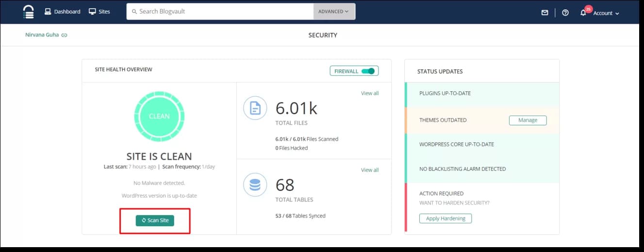
Task: Click the Total Tables database icon
Action: point(255,185)
